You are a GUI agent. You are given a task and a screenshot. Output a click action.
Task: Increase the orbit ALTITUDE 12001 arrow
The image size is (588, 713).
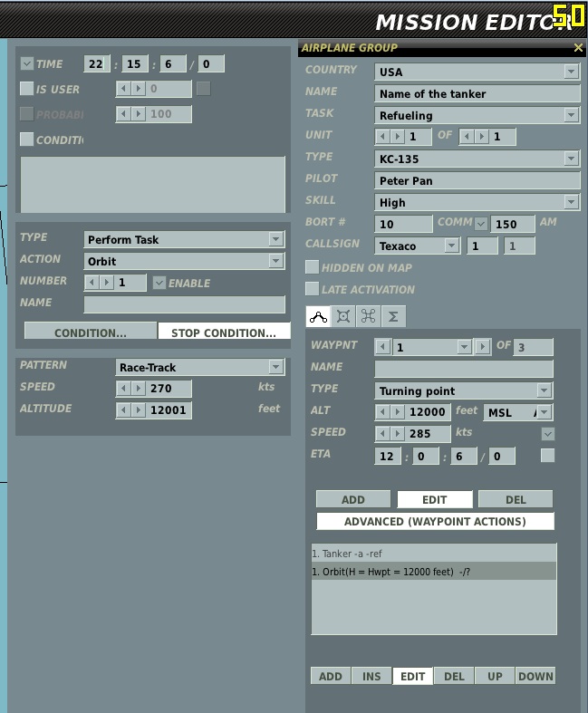coord(138,410)
